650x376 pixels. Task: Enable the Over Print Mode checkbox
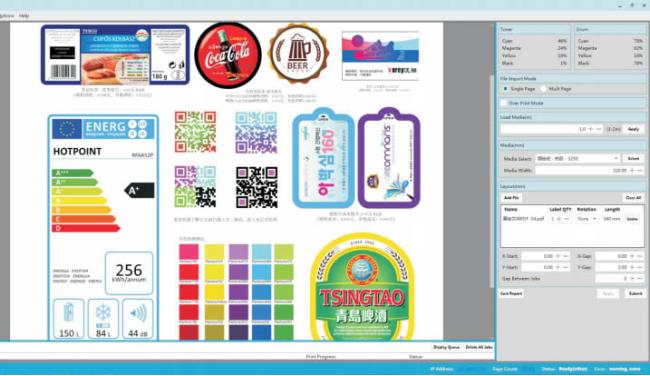click(x=504, y=103)
